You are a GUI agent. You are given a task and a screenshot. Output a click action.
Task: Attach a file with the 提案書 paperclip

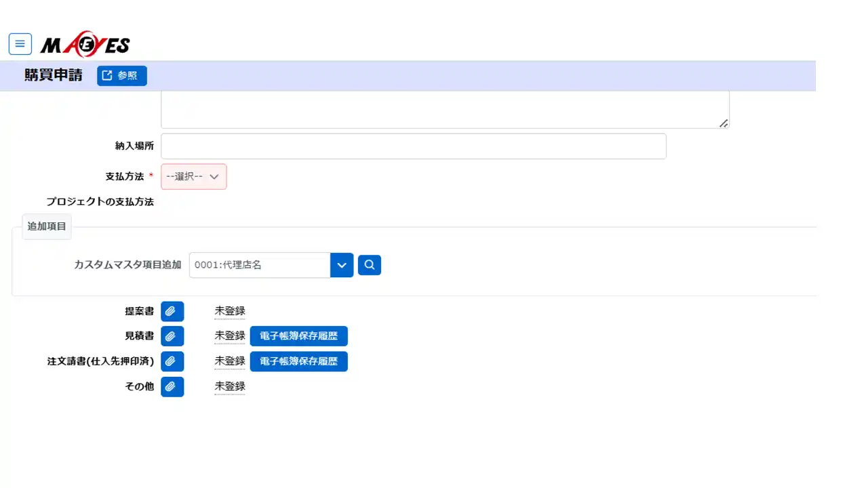tap(172, 311)
